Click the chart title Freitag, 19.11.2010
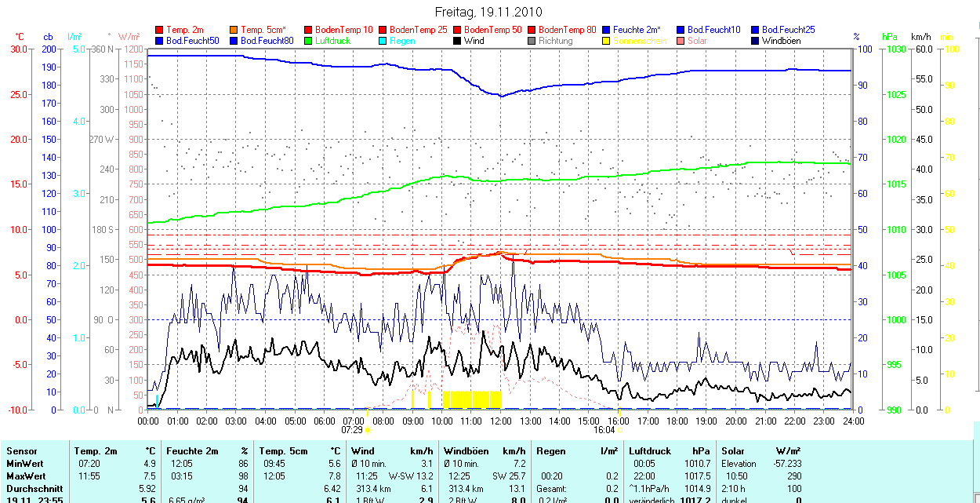This screenshot has height=503, width=980. [x=488, y=12]
